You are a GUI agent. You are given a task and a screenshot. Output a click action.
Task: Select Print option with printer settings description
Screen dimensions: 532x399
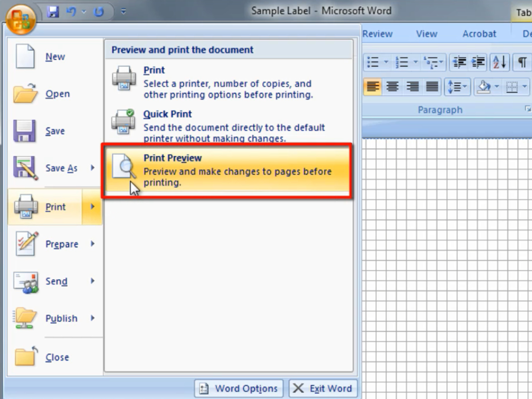tap(228, 82)
